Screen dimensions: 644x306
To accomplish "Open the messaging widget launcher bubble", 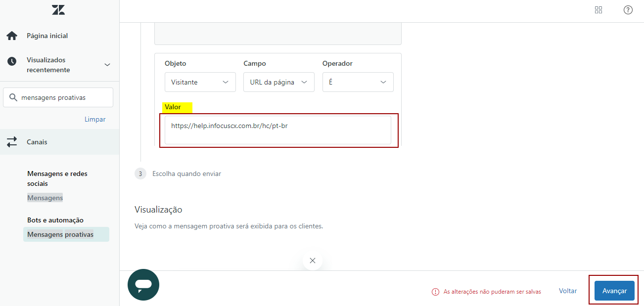I will click(x=143, y=285).
